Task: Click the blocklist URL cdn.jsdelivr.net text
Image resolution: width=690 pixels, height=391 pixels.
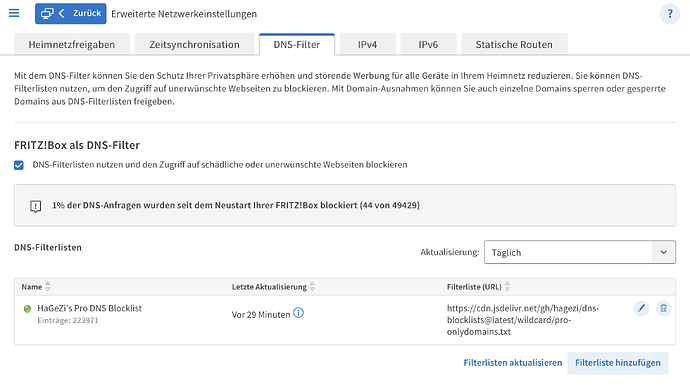Action: click(x=523, y=320)
